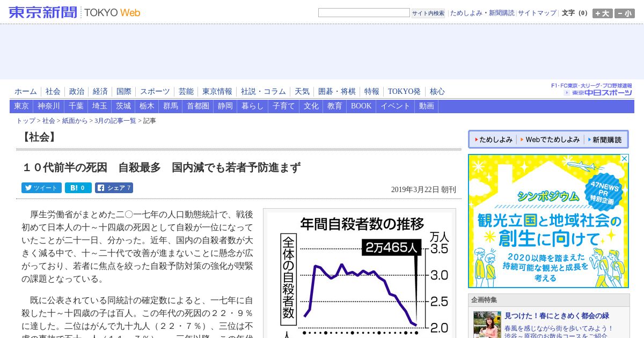This screenshot has height=338, width=644.
Task: Open 社説・コラム menu item
Action: [264, 92]
